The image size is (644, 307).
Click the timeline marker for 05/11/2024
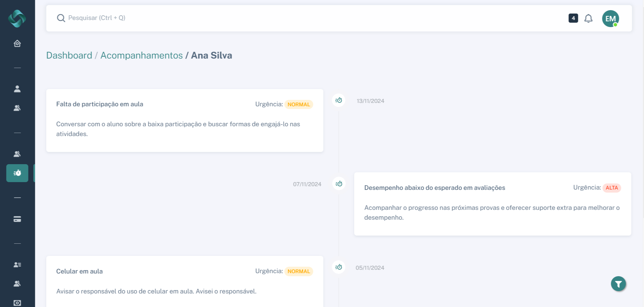(x=339, y=267)
